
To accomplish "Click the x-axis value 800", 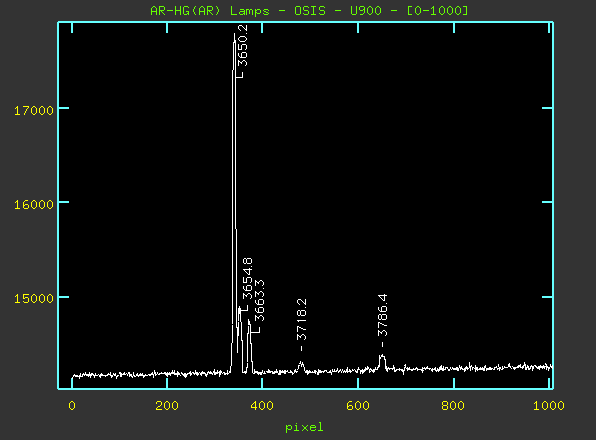I will [x=453, y=406].
